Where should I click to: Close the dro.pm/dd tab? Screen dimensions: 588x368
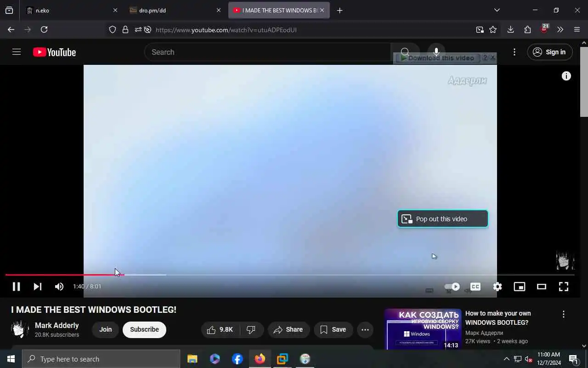(219, 10)
